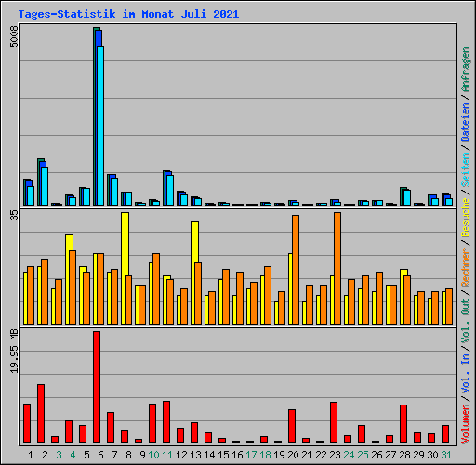Click green day 11 label
Viewport: 476px width, 465px height.
(x=167, y=455)
